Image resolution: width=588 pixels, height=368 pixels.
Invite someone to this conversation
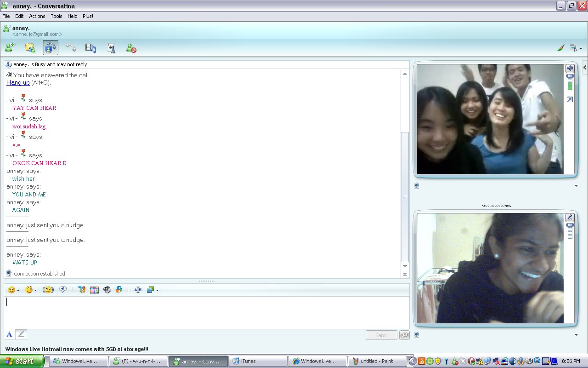pos(10,47)
